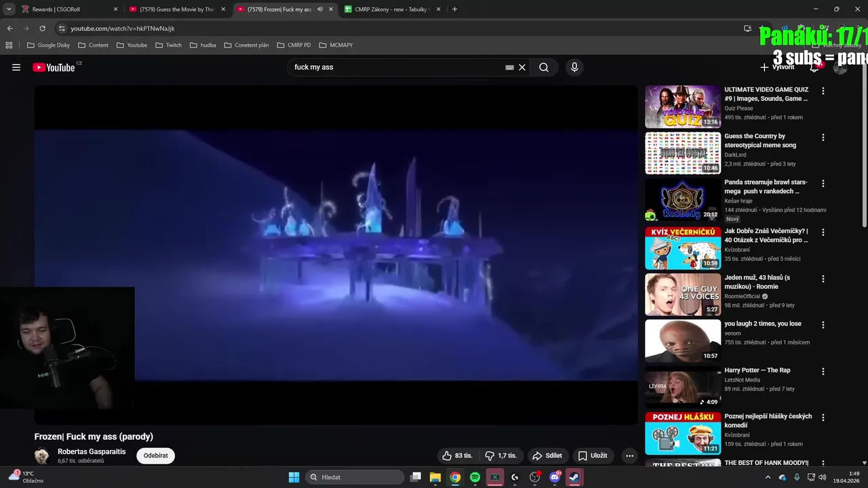Open the Vytvořit create button

777,67
